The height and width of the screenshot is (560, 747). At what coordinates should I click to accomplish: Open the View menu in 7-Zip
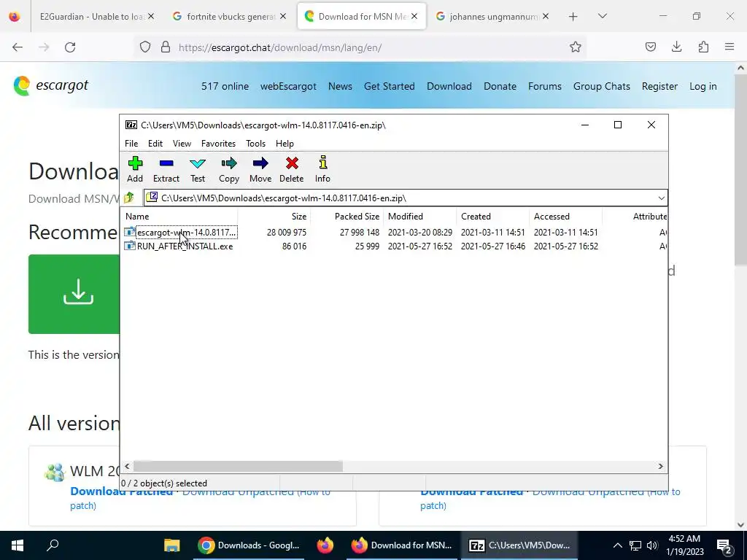pos(182,144)
